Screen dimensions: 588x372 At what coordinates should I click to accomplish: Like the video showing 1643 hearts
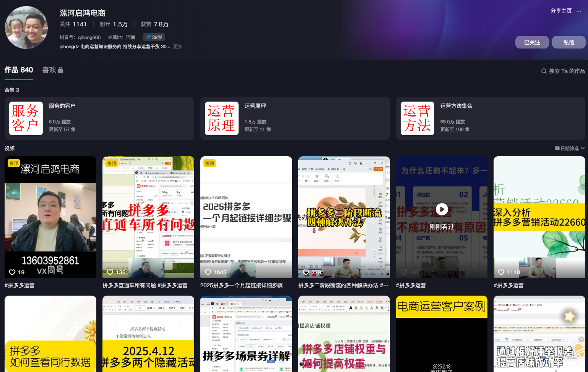[x=208, y=272]
